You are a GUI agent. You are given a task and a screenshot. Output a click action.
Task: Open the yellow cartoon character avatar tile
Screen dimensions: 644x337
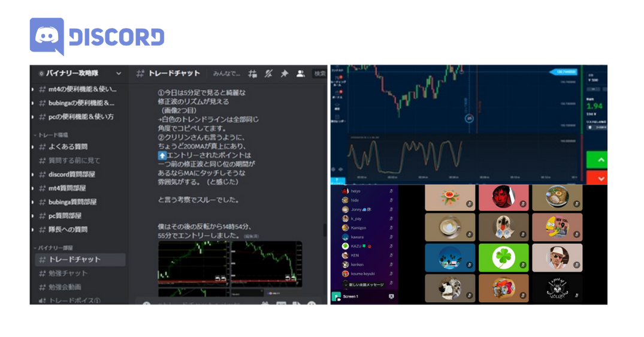(557, 227)
